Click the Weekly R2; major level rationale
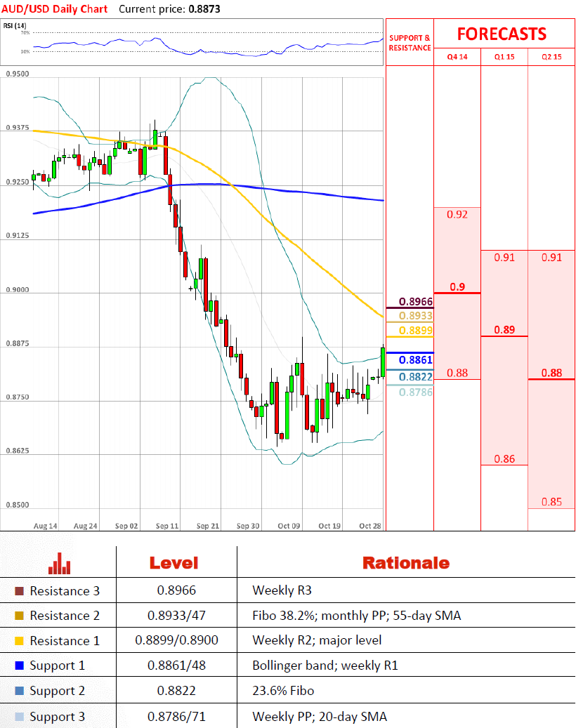Image resolution: width=576 pixels, height=728 pixels. [317, 641]
